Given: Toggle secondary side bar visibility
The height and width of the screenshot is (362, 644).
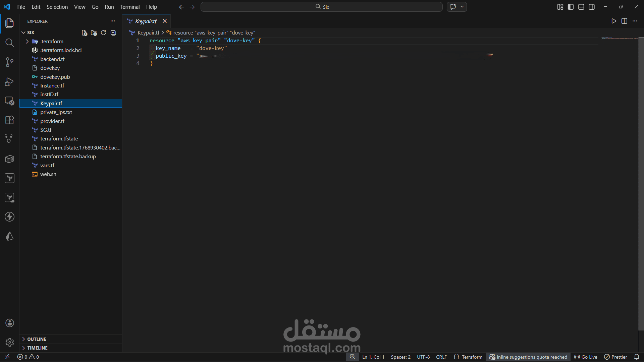Looking at the screenshot, I should 592,7.
